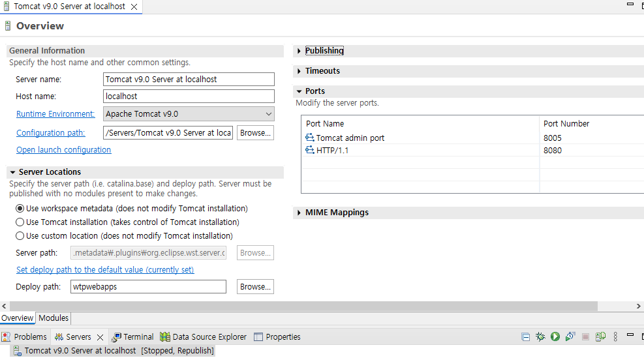Select Use Tomcat installation option
The width and height of the screenshot is (644, 358).
(20, 222)
